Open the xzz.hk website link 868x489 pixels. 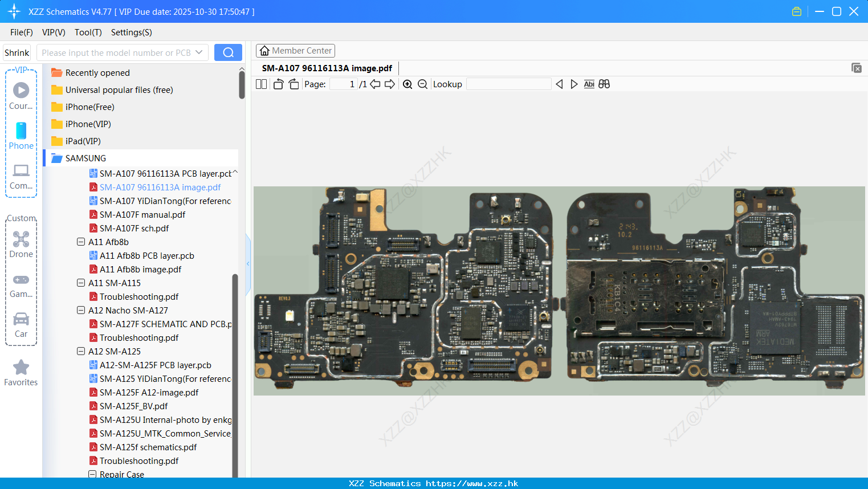click(472, 483)
